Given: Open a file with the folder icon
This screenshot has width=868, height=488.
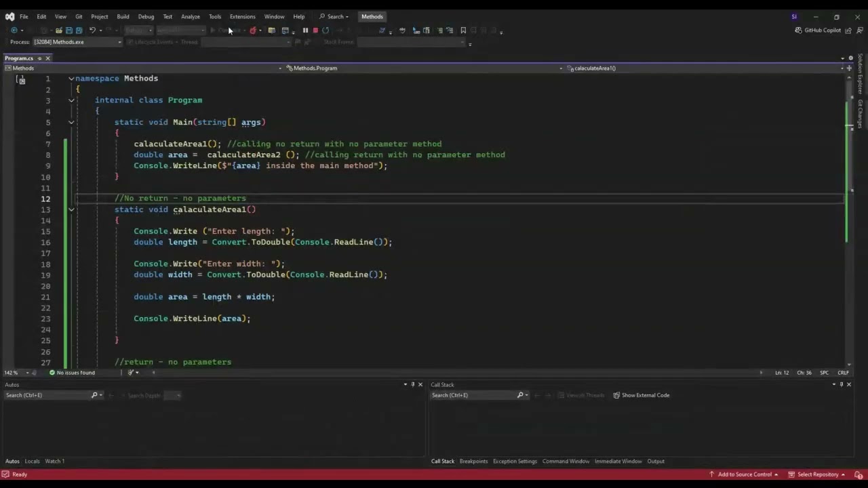Looking at the screenshot, I should (59, 30).
